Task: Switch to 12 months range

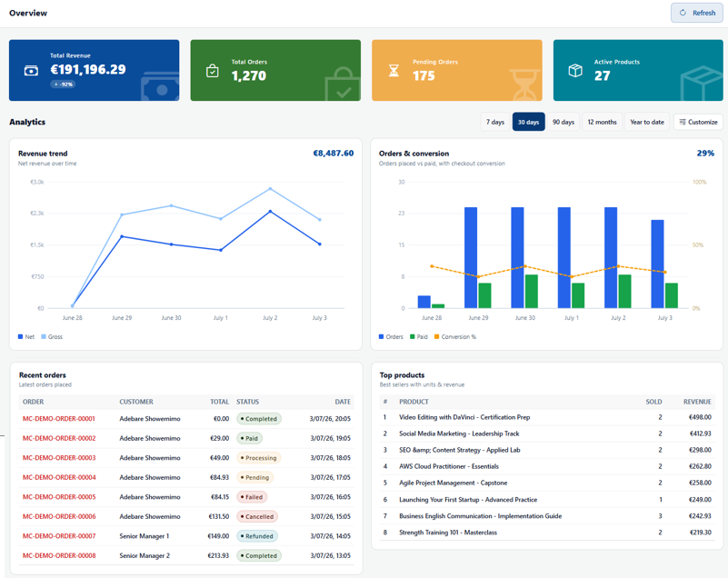Action: click(602, 122)
